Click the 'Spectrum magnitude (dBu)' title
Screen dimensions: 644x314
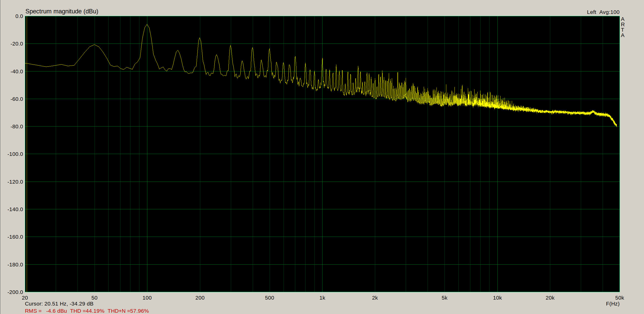pyautogui.click(x=62, y=11)
